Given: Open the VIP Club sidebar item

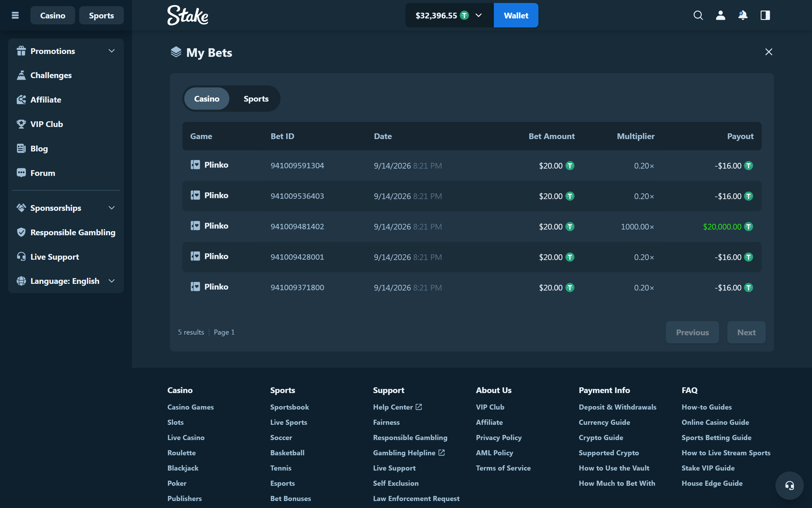Looking at the screenshot, I should [66, 124].
